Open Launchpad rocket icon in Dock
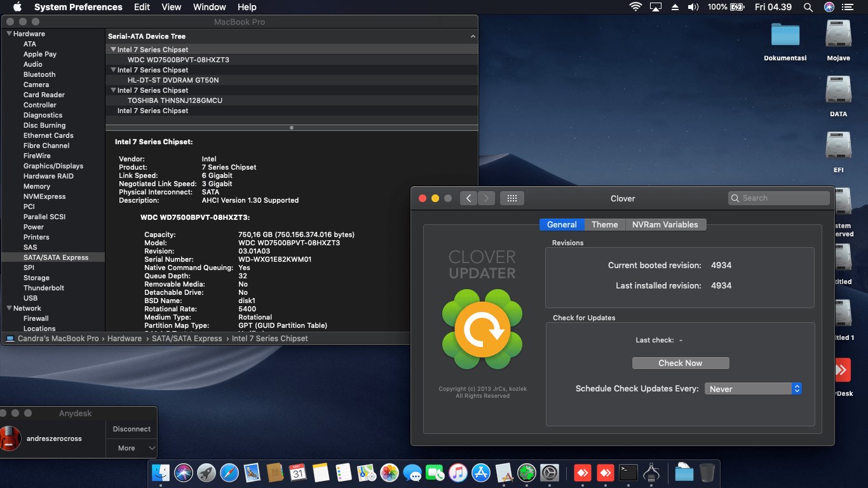 207,473
